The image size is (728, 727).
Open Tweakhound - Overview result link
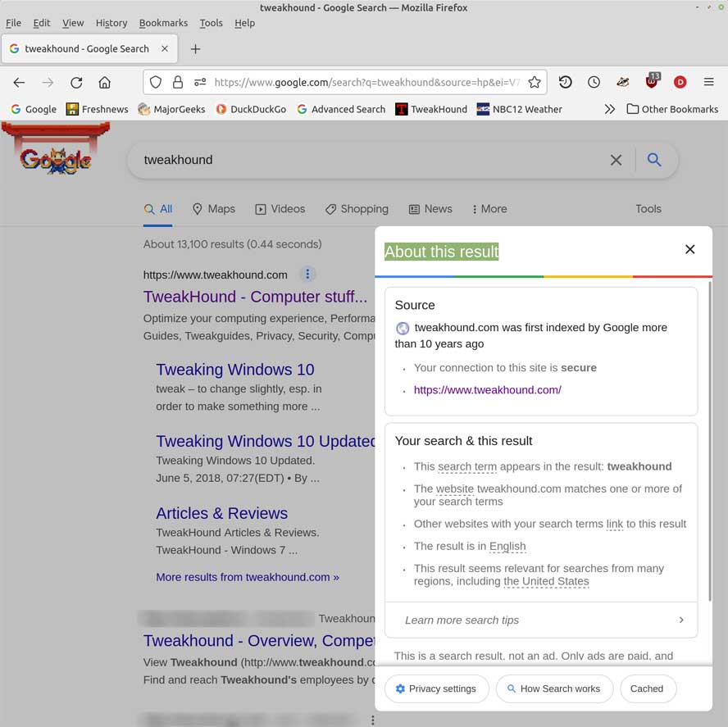tap(258, 641)
